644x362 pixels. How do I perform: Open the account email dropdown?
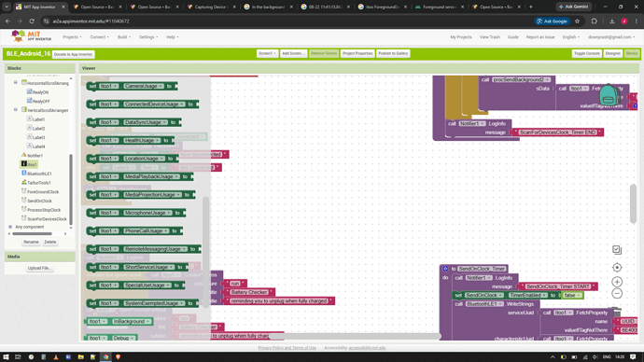[x=611, y=37]
